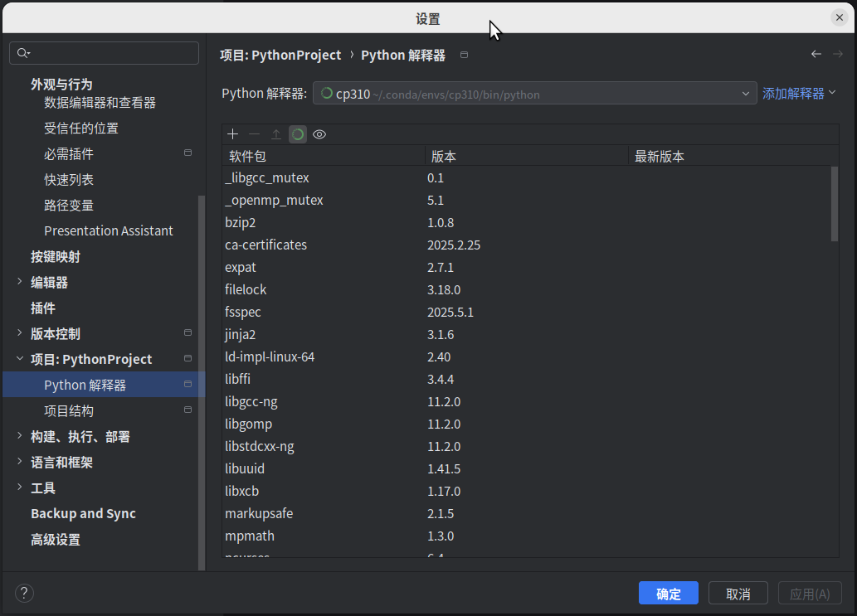Expand the 编辑器 settings section

tap(20, 282)
